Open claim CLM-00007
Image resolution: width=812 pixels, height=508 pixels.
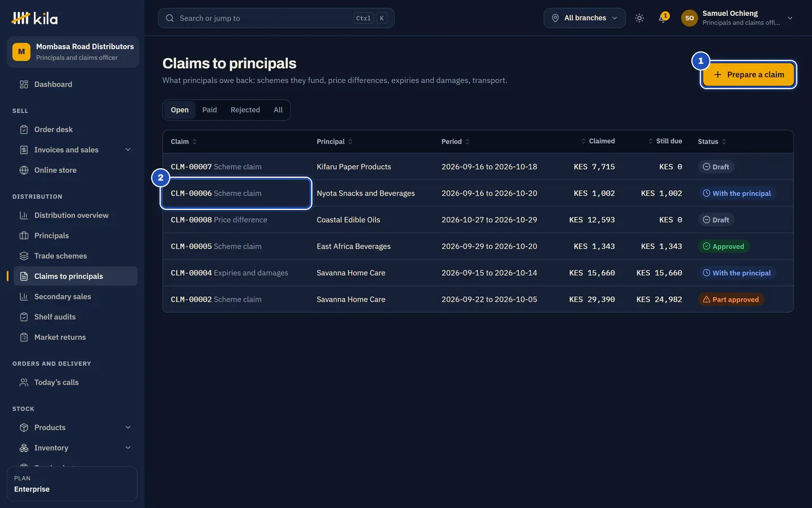[x=216, y=167]
